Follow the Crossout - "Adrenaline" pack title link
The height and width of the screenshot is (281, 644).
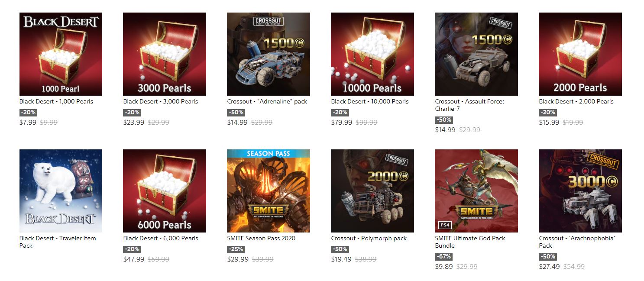pos(267,102)
